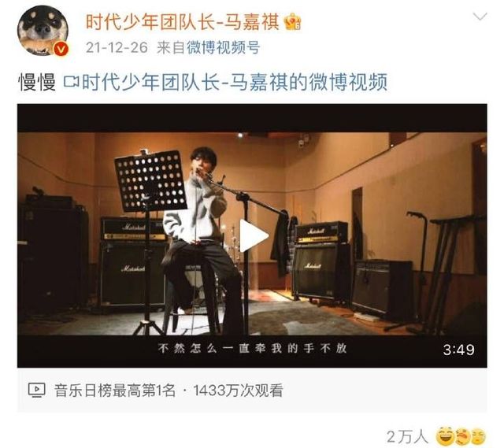Open the 微博视频号 source link
This screenshot has width=504, height=448.
pyautogui.click(x=224, y=47)
